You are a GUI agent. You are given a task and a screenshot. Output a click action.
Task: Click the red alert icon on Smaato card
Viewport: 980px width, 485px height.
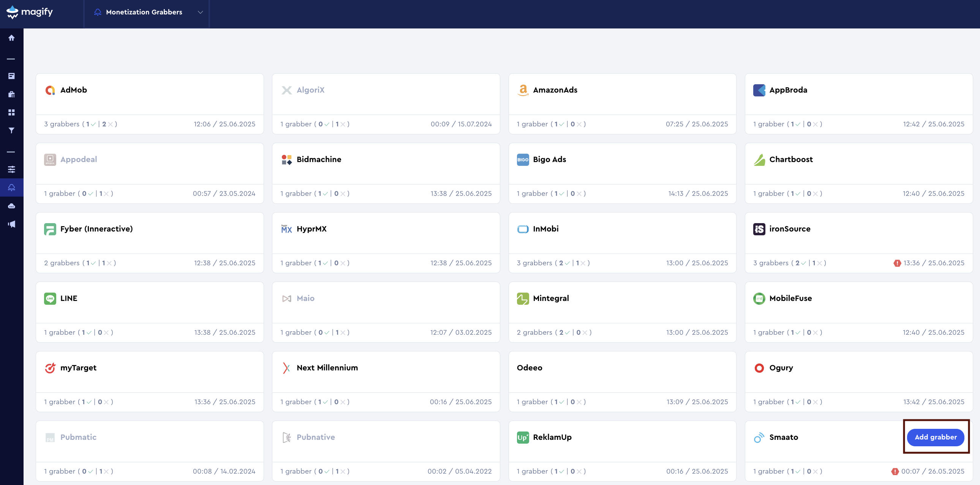tap(895, 471)
